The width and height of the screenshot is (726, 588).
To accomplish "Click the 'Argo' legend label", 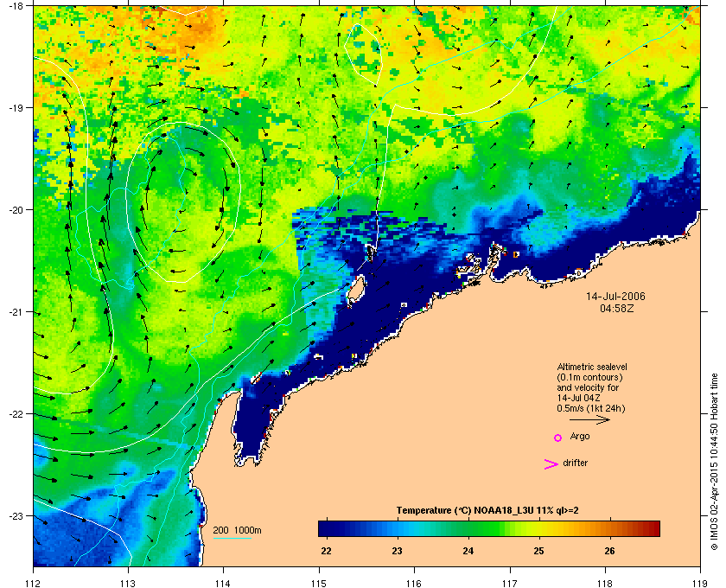I will pyautogui.click(x=580, y=437).
